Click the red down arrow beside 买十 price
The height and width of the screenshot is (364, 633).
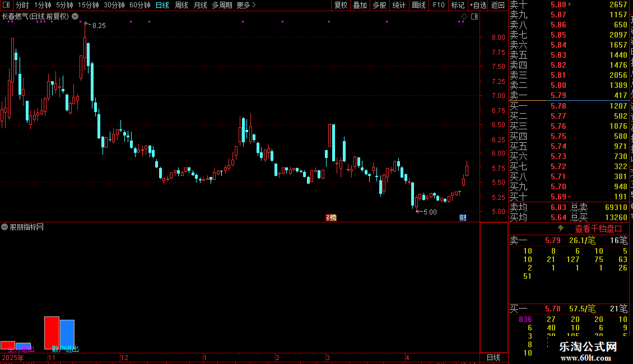tap(569, 197)
